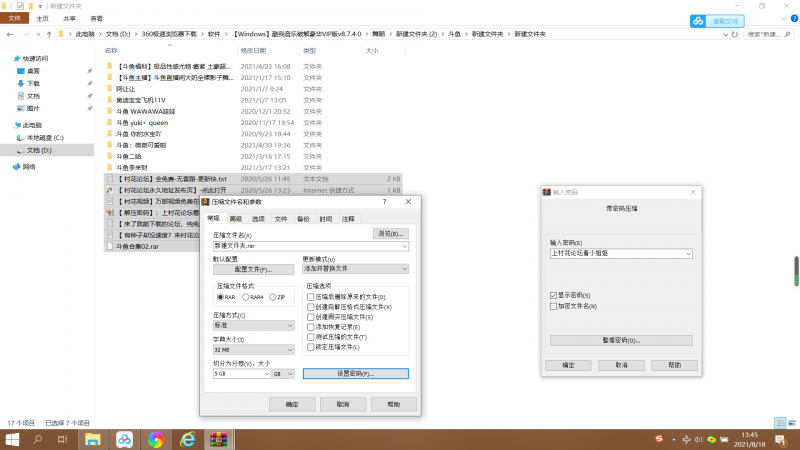This screenshot has width=800, height=450.
Task: Click the 设置密码 button
Action: click(x=354, y=373)
